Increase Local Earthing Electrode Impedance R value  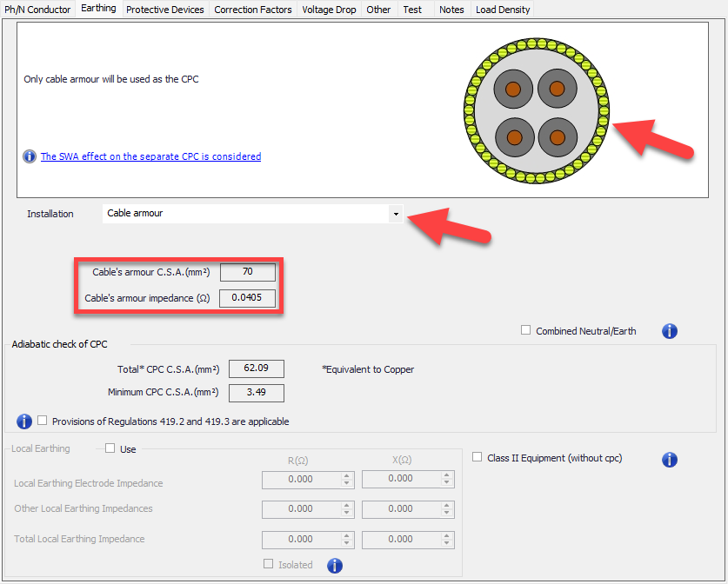click(x=348, y=475)
